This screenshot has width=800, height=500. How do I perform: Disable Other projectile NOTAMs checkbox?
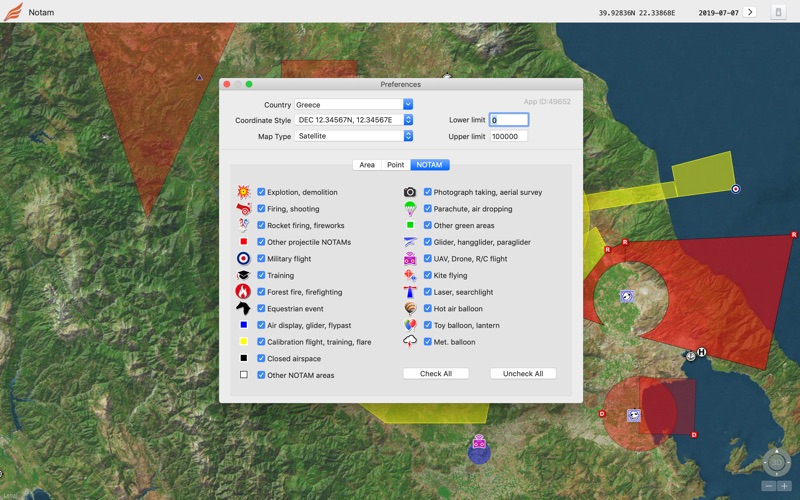[261, 242]
